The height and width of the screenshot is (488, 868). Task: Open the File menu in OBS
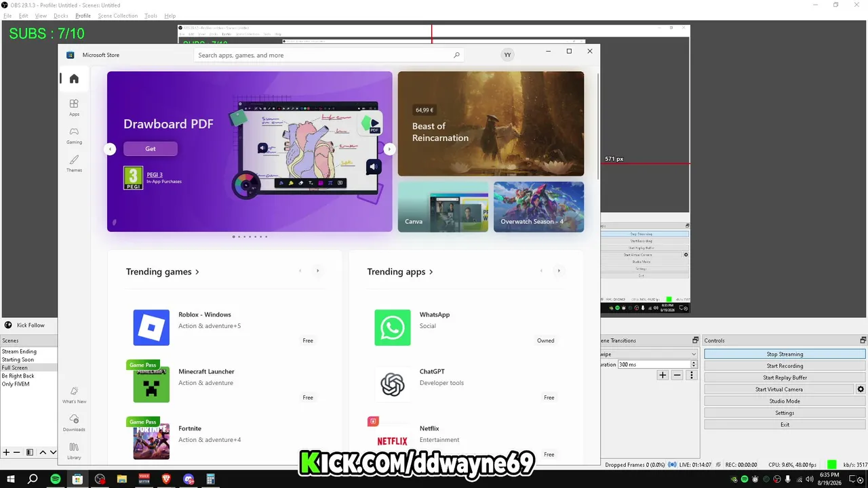coord(7,16)
